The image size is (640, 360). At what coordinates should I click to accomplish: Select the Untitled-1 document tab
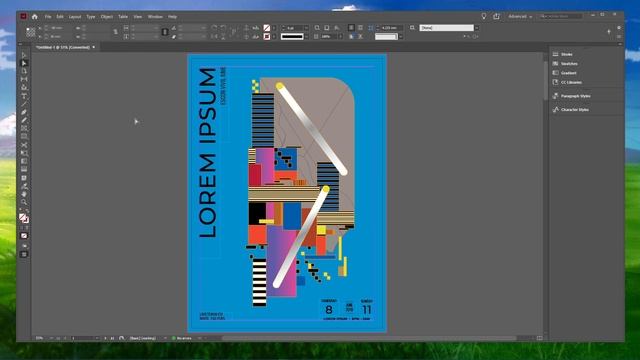click(x=63, y=47)
